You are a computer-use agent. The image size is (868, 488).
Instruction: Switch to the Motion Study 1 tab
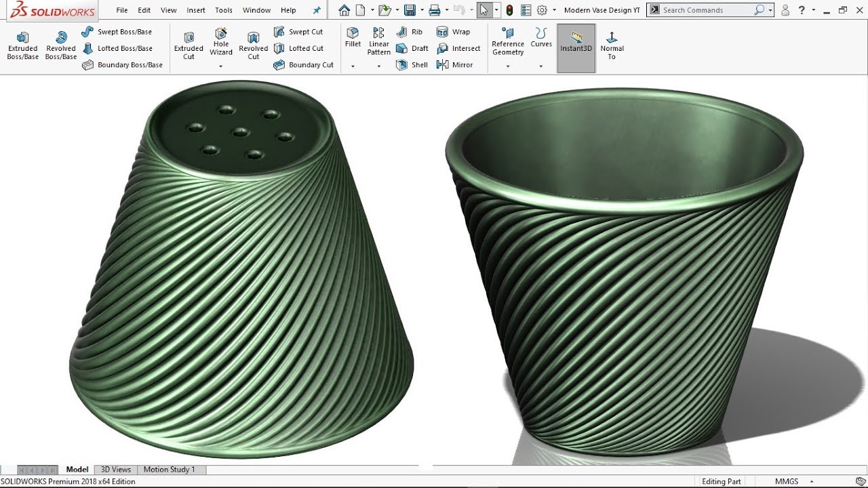[x=169, y=469]
